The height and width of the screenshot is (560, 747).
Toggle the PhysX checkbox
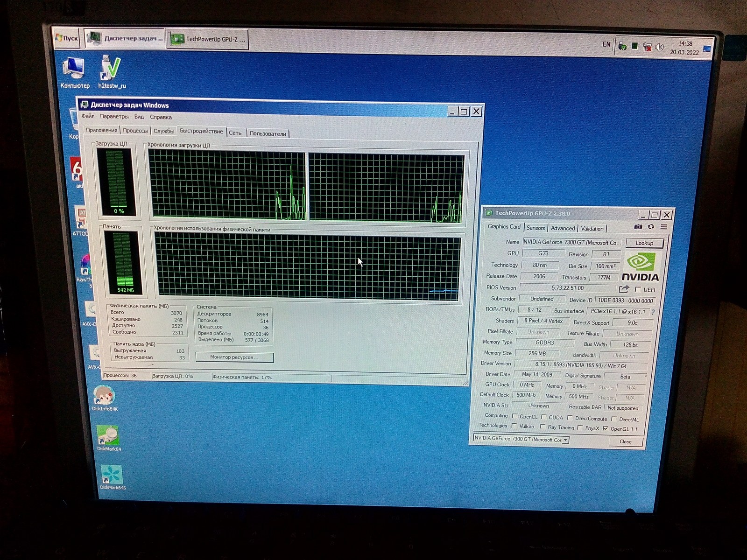pos(579,427)
